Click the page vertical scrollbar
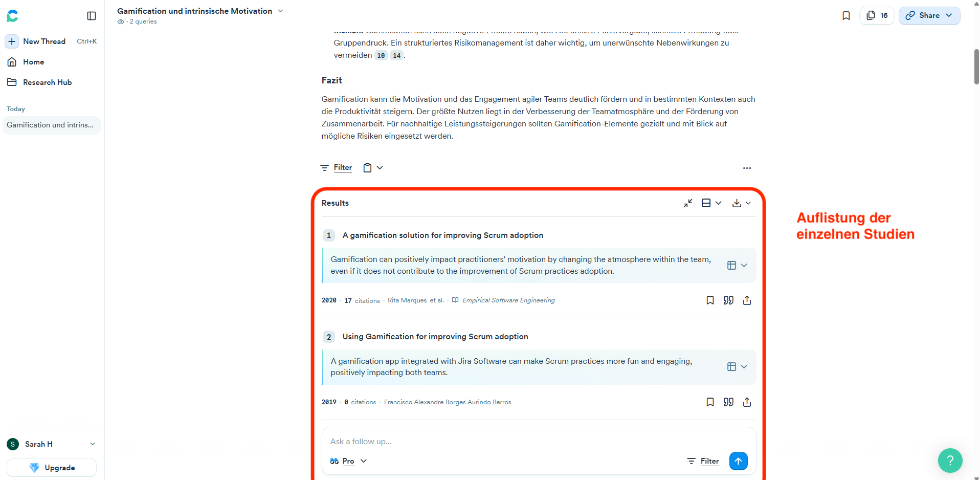980x480 pixels. (x=976, y=67)
